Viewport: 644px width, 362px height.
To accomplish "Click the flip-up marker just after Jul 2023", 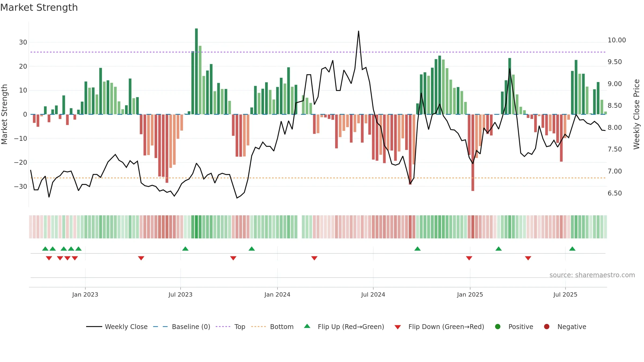I will tap(185, 249).
